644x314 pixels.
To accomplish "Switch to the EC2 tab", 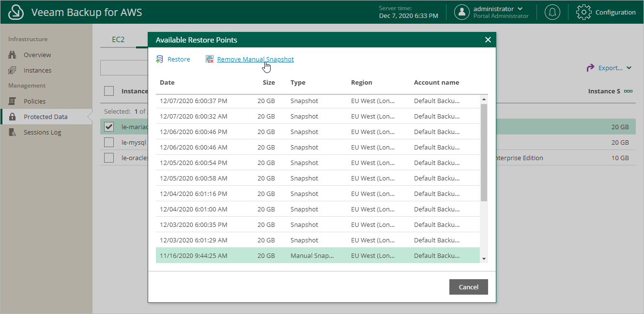I will click(x=118, y=40).
